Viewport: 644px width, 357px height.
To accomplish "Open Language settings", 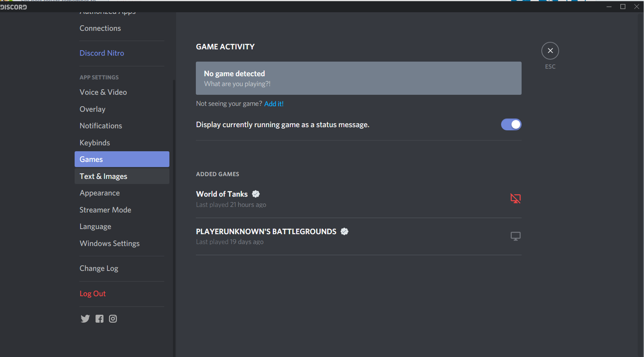I will coord(122,227).
